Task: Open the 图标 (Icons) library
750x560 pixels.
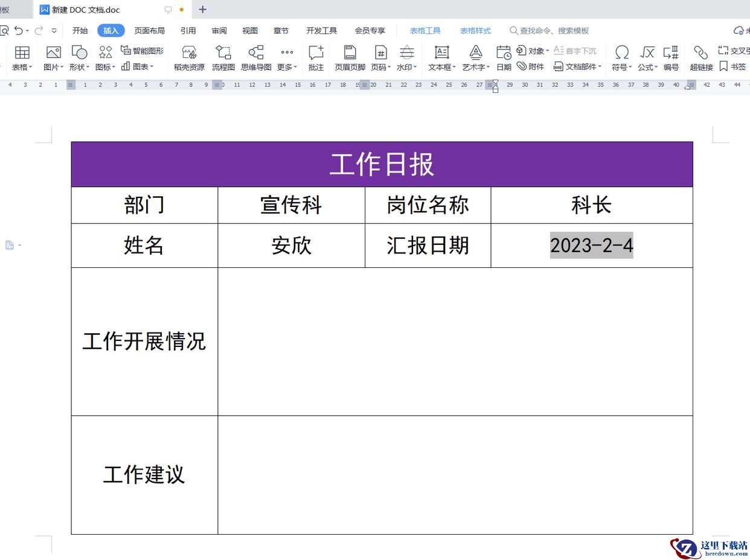Action: click(x=105, y=58)
